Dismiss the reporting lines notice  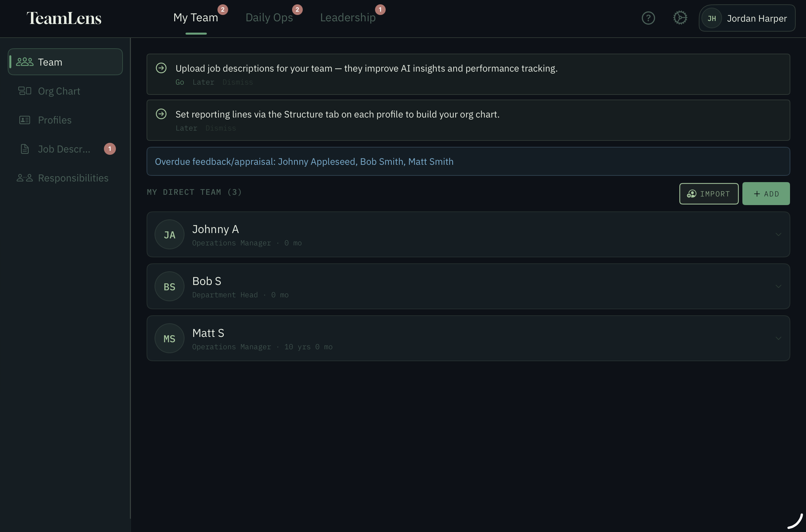coord(220,128)
